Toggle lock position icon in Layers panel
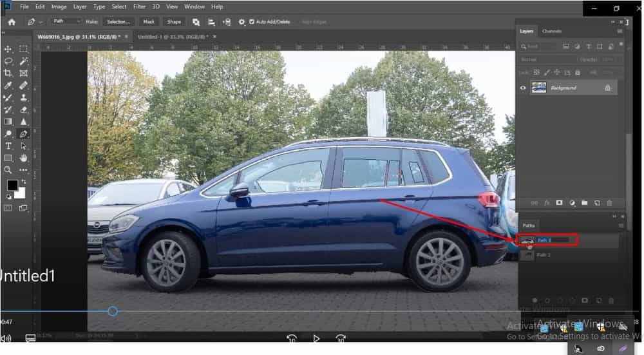Viewport: 644px width, 355px height. coord(556,72)
